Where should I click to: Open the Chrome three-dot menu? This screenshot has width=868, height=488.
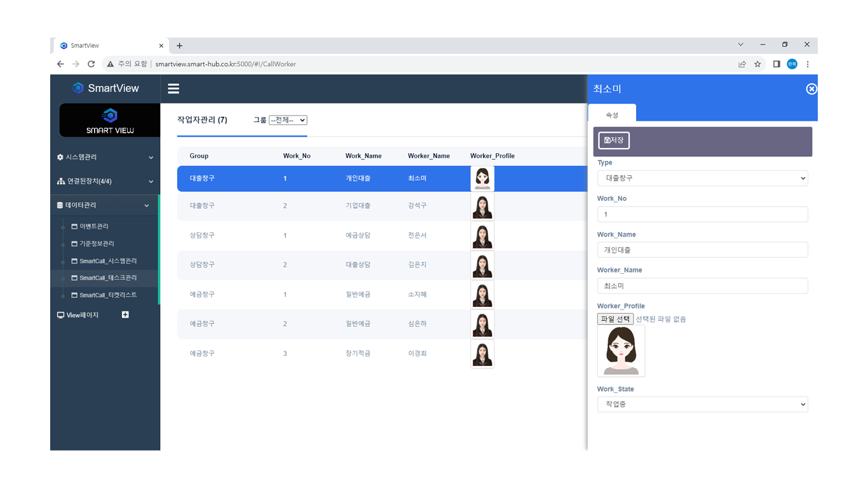(x=808, y=64)
